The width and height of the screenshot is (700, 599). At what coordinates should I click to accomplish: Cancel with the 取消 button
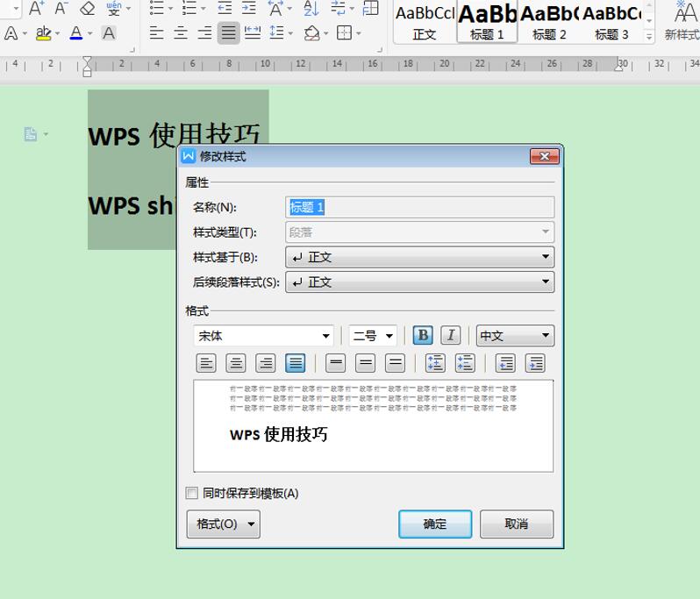[517, 524]
